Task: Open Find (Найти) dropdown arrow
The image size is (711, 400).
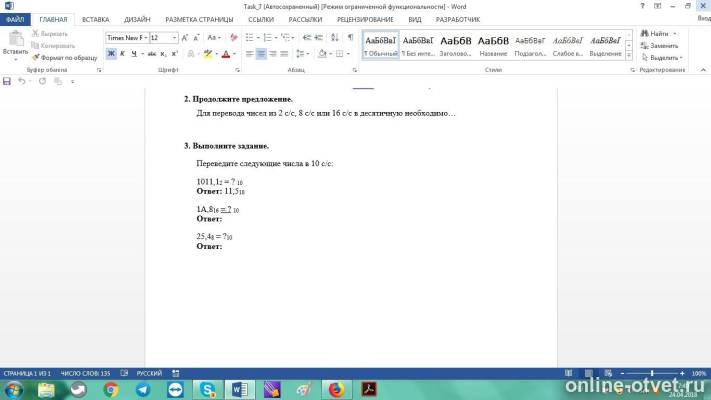Action: click(675, 34)
